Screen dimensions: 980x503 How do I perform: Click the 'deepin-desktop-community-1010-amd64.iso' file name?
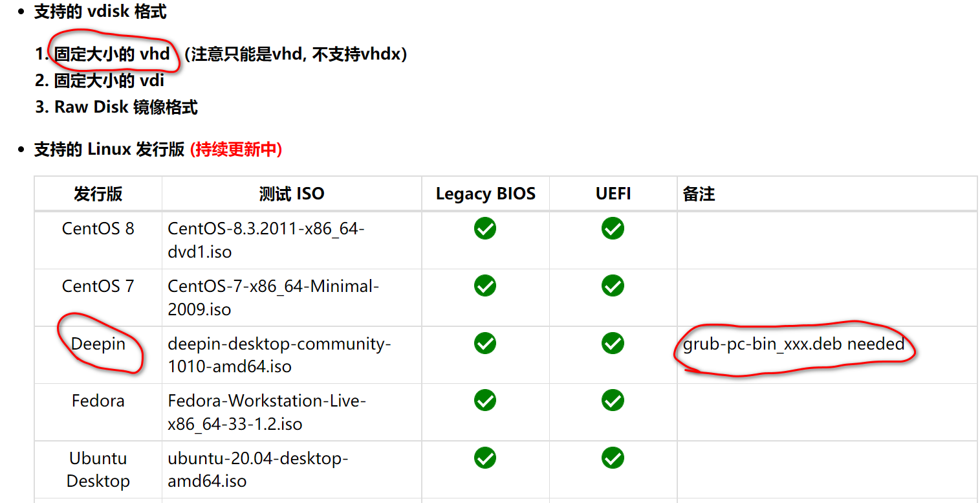(x=279, y=355)
